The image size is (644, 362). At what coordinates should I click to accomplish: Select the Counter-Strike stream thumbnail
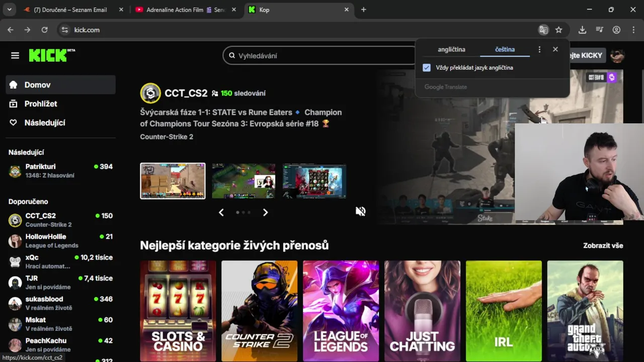pos(173,181)
